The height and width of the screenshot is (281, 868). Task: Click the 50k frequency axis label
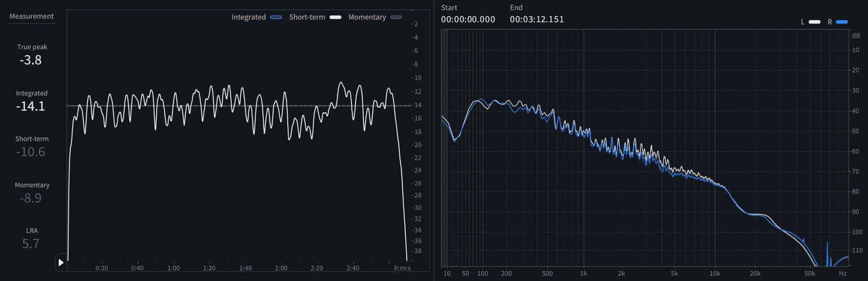810,273
